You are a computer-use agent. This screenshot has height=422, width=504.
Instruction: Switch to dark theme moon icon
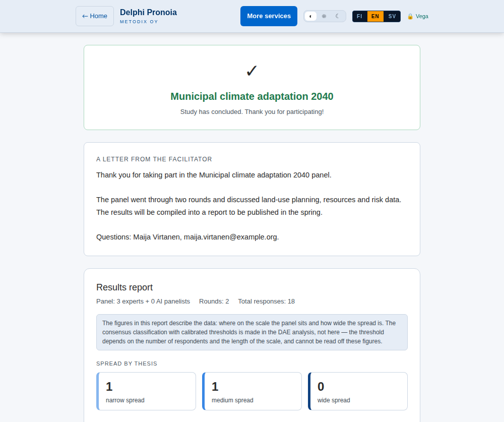pos(338,16)
